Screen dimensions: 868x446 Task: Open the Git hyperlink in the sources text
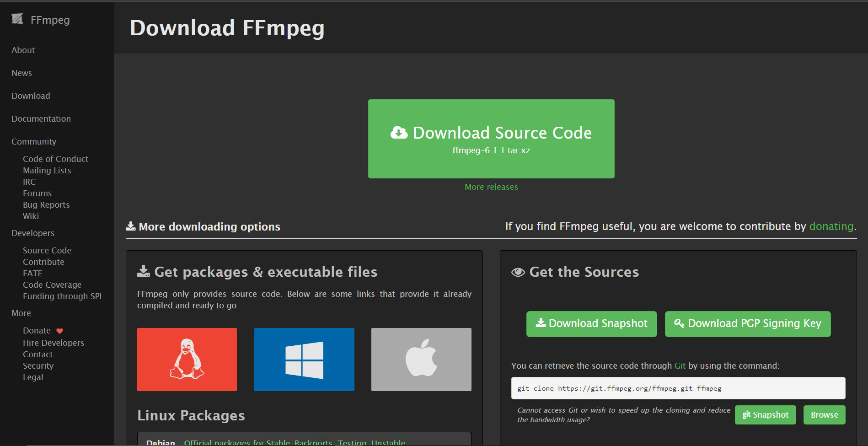click(x=680, y=365)
